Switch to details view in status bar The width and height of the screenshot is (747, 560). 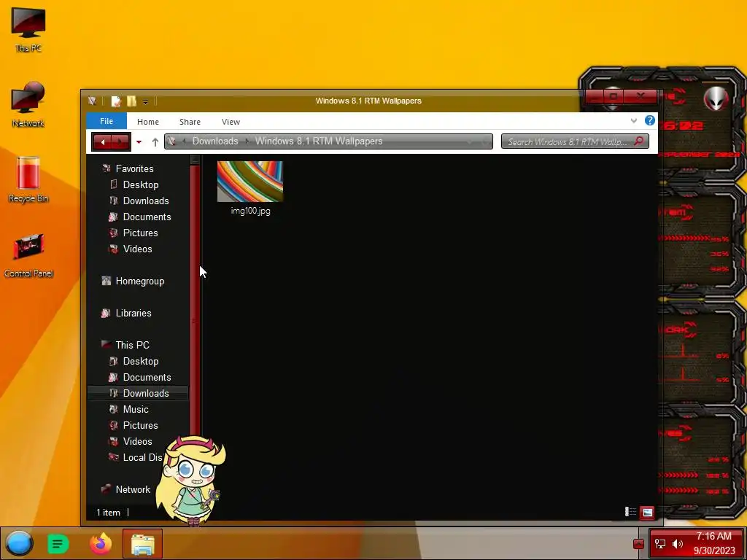click(631, 512)
